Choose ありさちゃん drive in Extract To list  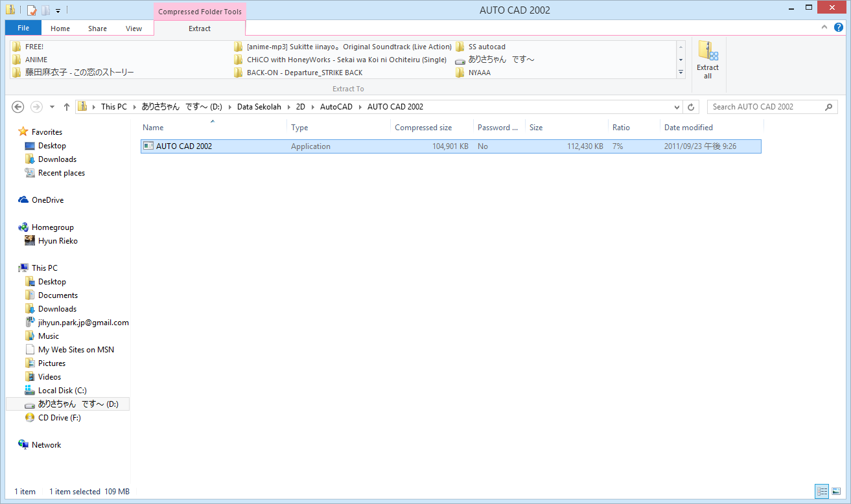pyautogui.click(x=495, y=60)
